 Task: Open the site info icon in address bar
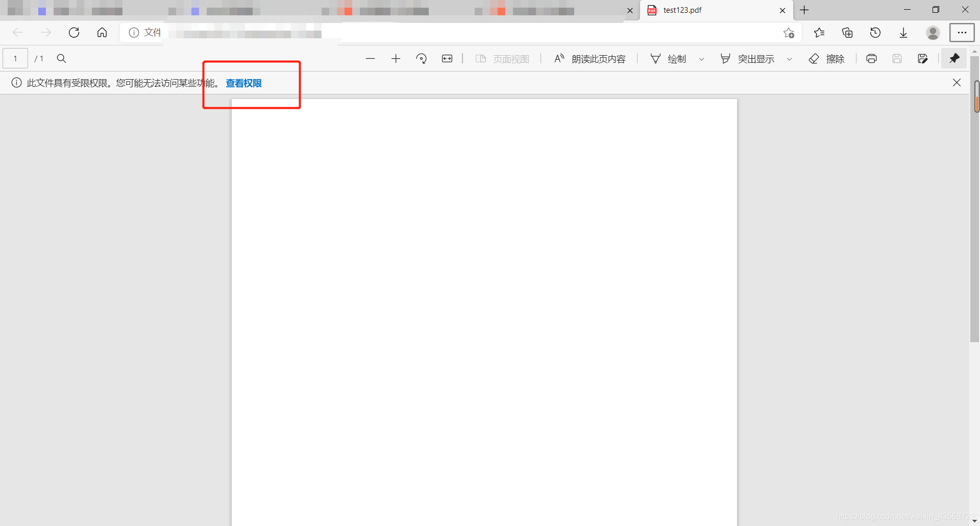[x=134, y=33]
